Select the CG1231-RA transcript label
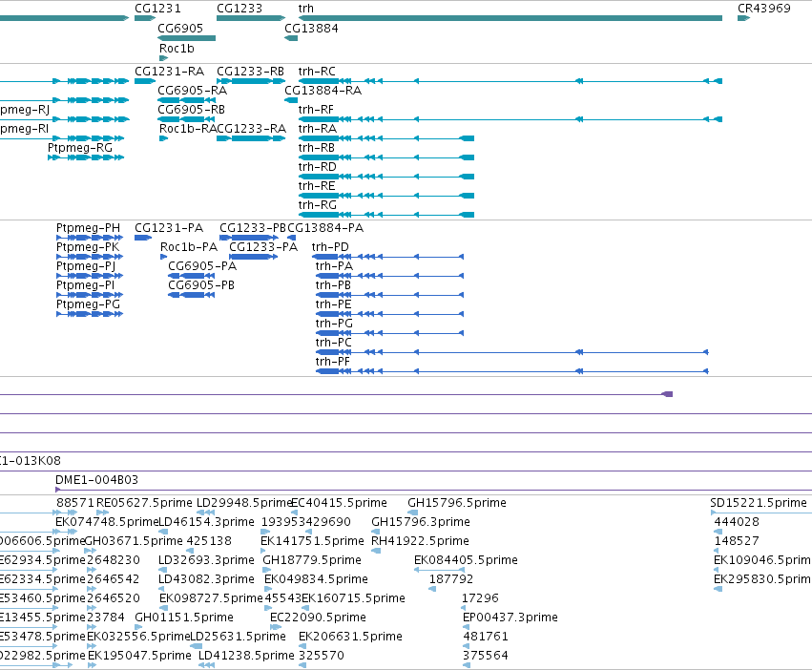 169,71
